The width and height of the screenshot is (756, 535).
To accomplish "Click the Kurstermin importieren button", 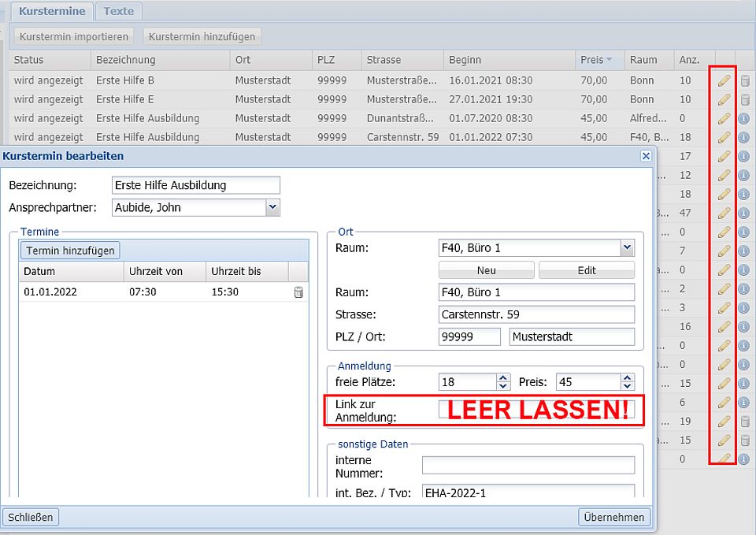I will click(x=74, y=36).
